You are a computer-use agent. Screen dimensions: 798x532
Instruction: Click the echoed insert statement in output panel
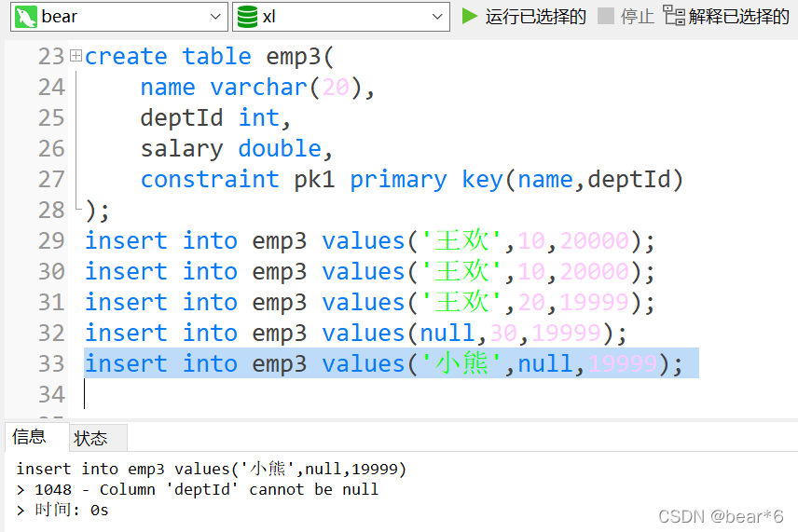(x=212, y=469)
